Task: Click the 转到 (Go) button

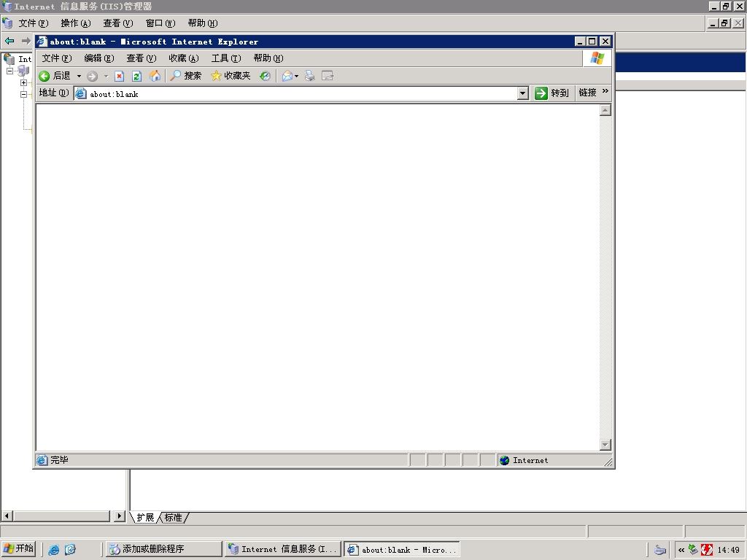Action: click(x=551, y=93)
